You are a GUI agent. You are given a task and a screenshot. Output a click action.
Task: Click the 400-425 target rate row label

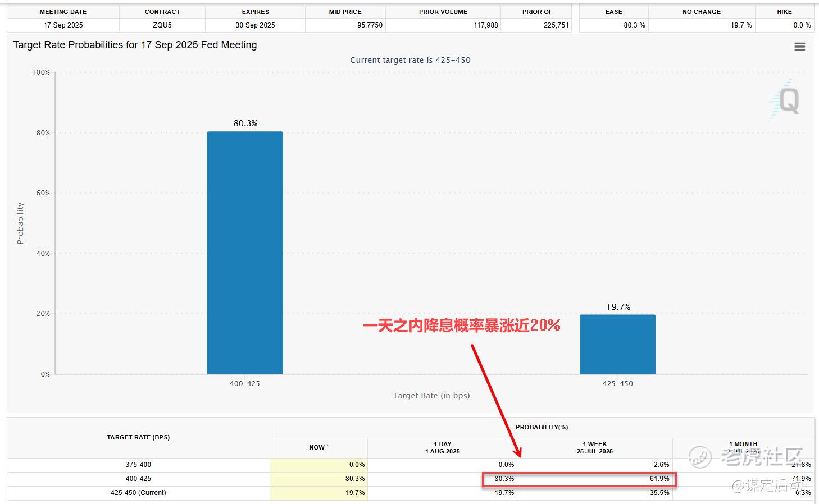138,479
